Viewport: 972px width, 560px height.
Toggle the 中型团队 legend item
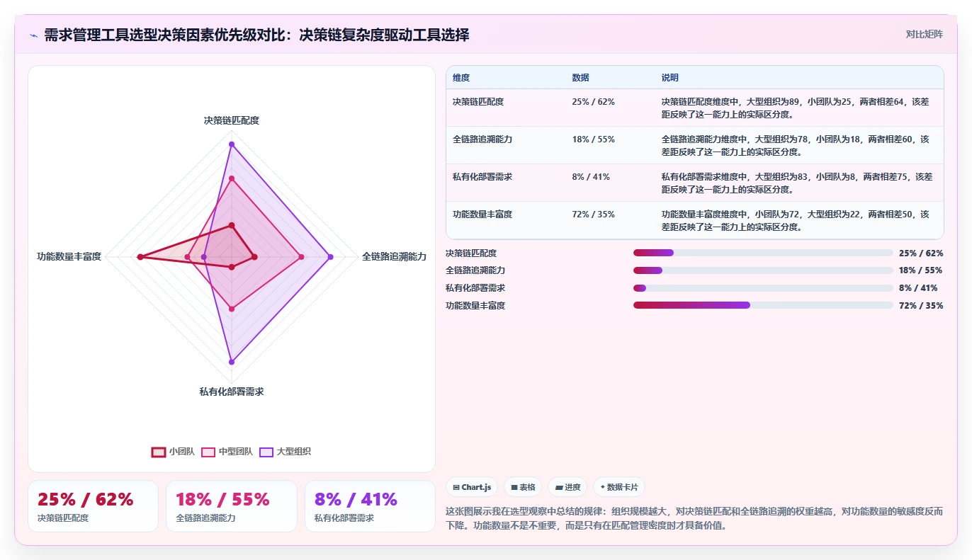click(227, 452)
